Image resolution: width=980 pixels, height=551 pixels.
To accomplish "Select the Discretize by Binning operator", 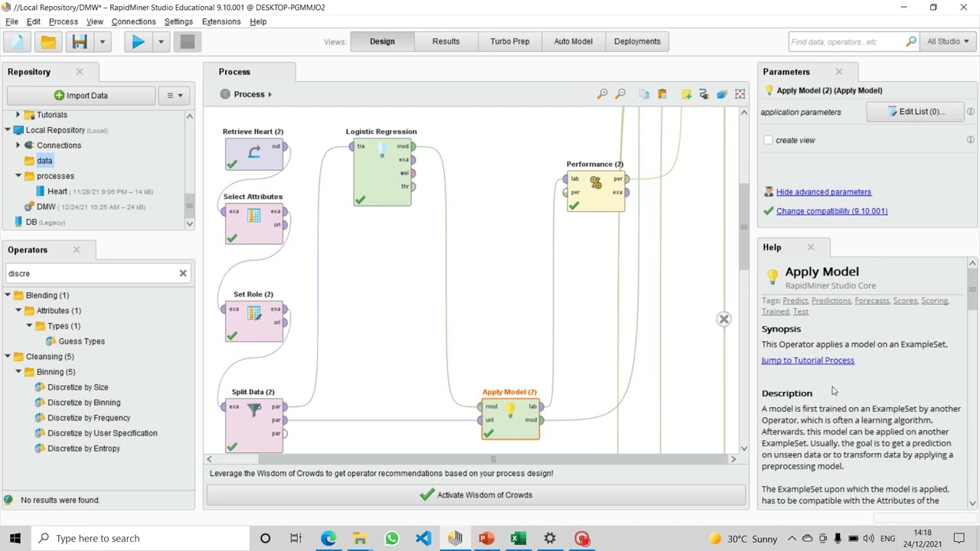I will (84, 403).
